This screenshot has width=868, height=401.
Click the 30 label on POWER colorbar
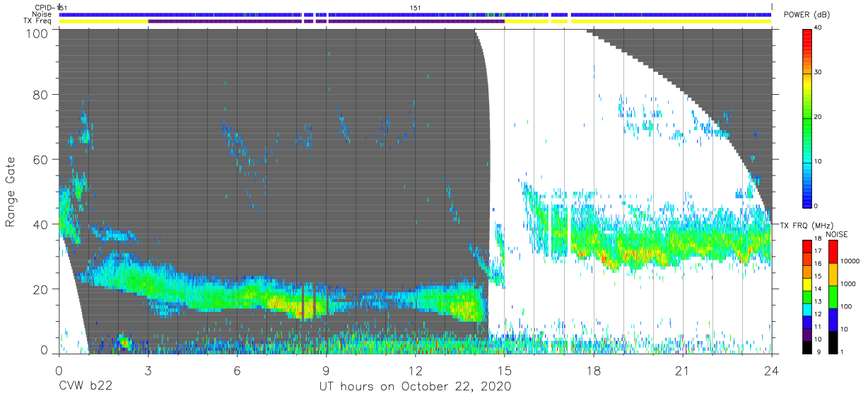pos(819,72)
